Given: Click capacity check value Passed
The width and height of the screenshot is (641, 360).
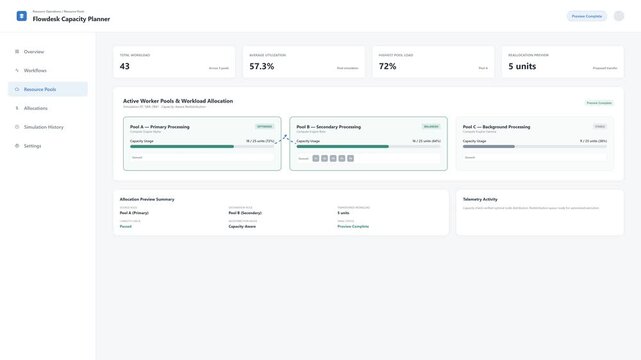Looking at the screenshot, I should click(x=126, y=226).
